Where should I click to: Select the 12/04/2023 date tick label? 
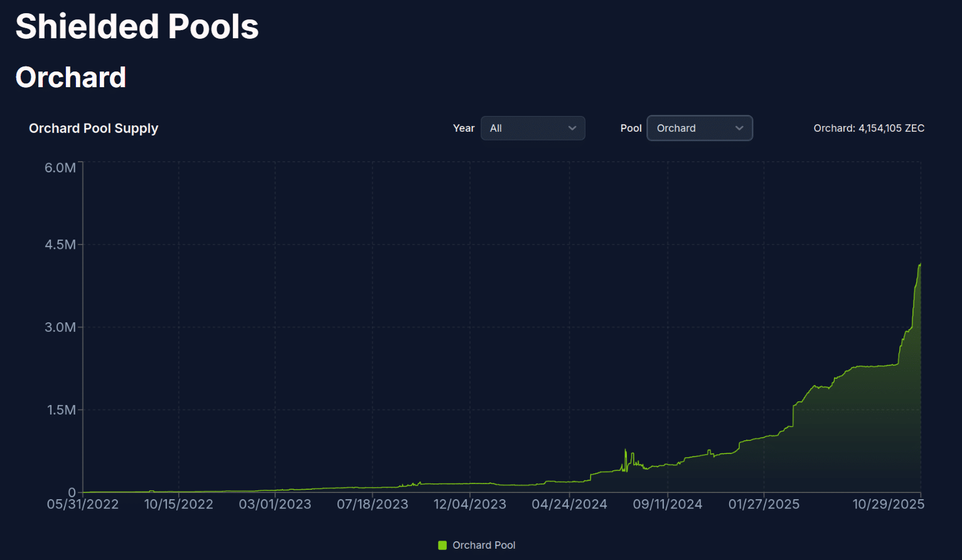pyautogui.click(x=470, y=504)
